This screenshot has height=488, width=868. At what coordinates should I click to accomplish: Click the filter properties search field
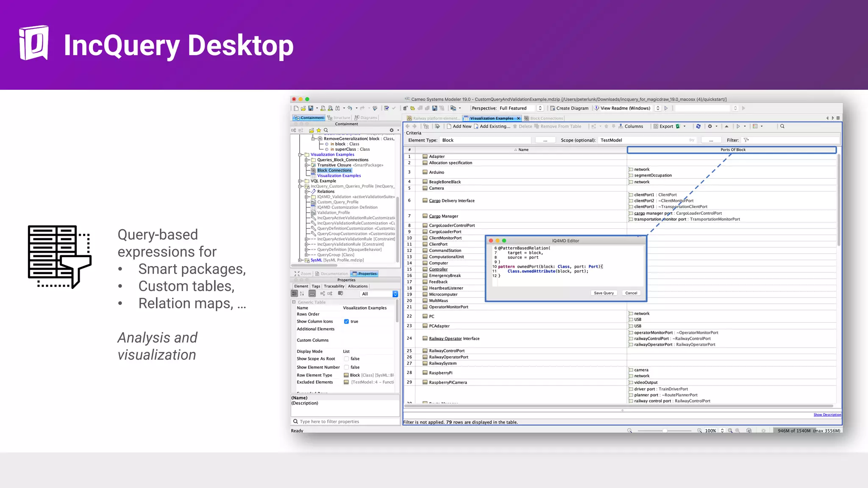pyautogui.click(x=345, y=421)
